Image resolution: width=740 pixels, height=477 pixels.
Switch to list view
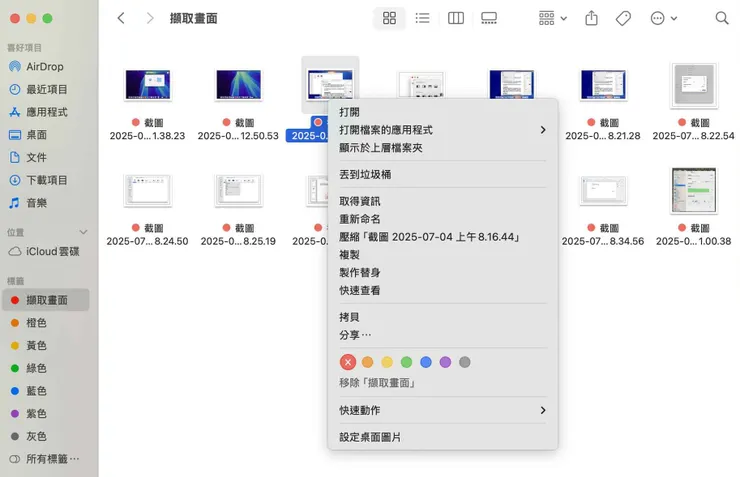coord(422,18)
